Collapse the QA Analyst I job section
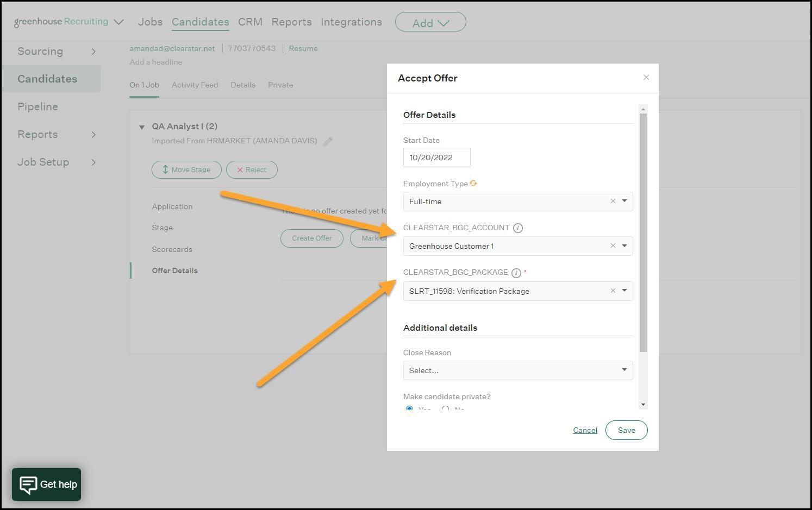The image size is (812, 510). (x=142, y=127)
